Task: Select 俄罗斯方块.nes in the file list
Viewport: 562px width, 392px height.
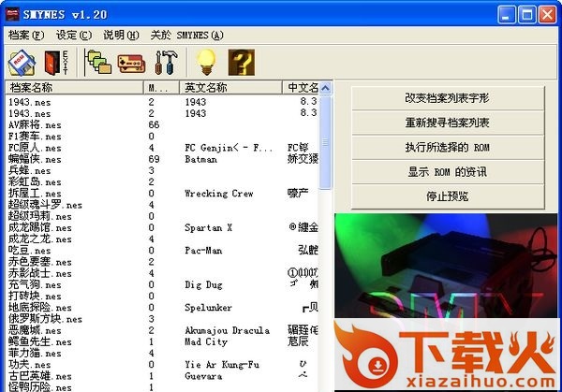Action: pyautogui.click(x=45, y=319)
